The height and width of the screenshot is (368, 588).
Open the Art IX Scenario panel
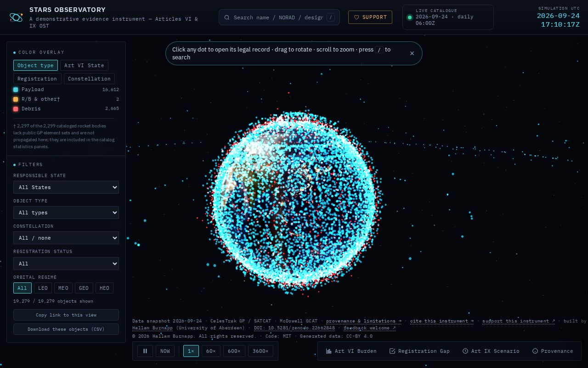coord(491,351)
